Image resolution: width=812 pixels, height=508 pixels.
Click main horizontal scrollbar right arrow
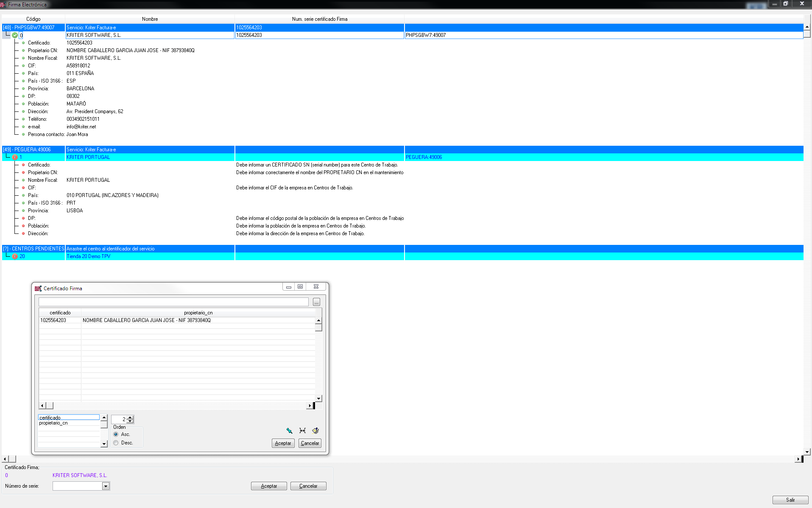click(798, 459)
